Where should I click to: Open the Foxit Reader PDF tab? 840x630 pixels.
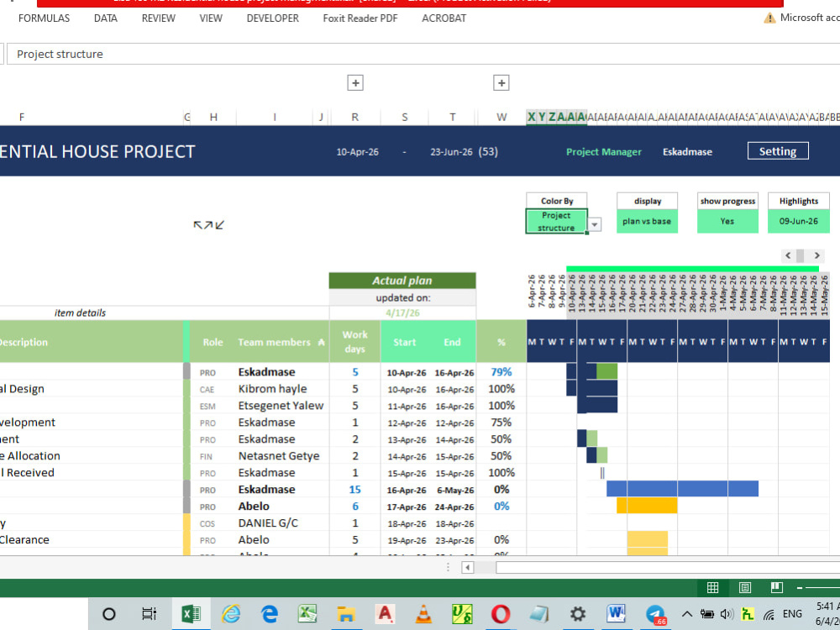coord(360,18)
